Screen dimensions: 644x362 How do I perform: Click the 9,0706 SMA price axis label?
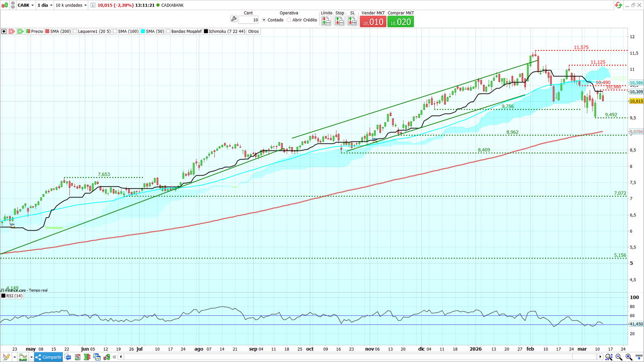coord(636,131)
